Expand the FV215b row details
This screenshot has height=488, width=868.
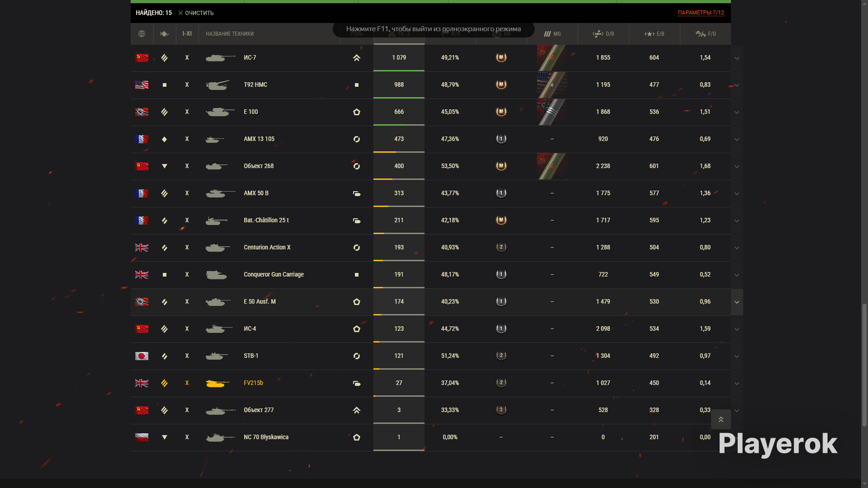(x=737, y=384)
